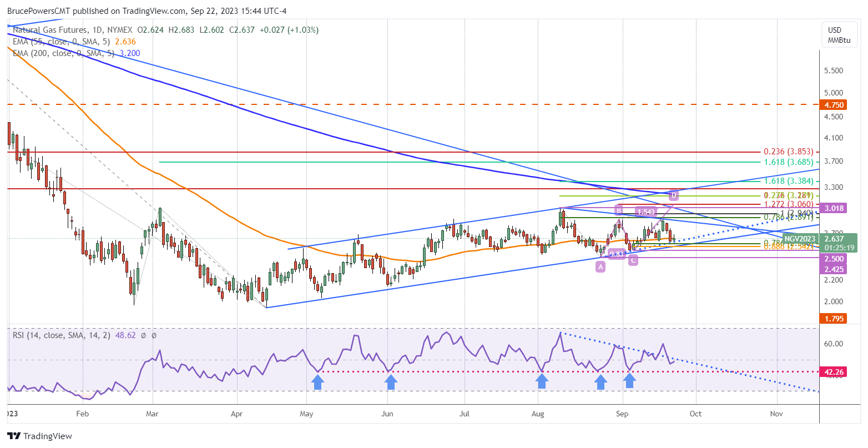Click the green 2.637 last price label

pyautogui.click(x=835, y=239)
